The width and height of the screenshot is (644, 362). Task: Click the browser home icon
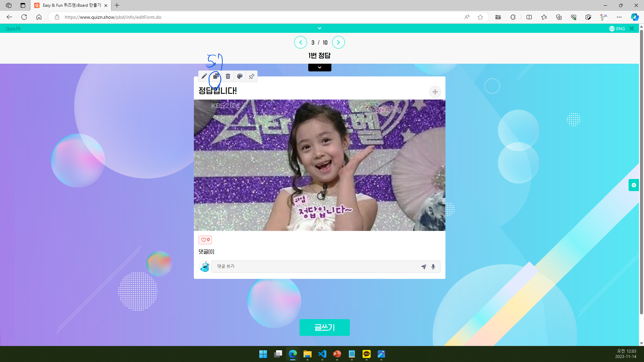click(x=39, y=17)
